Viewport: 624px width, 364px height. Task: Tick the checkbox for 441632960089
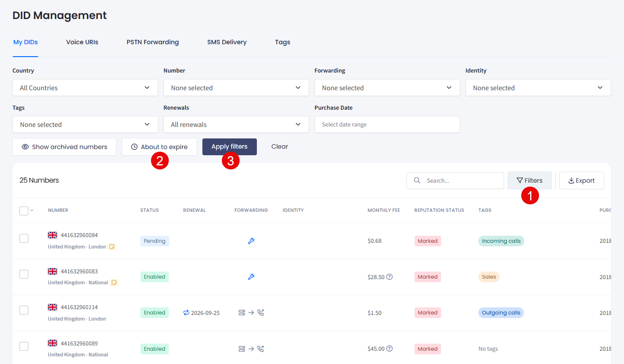pos(24,346)
